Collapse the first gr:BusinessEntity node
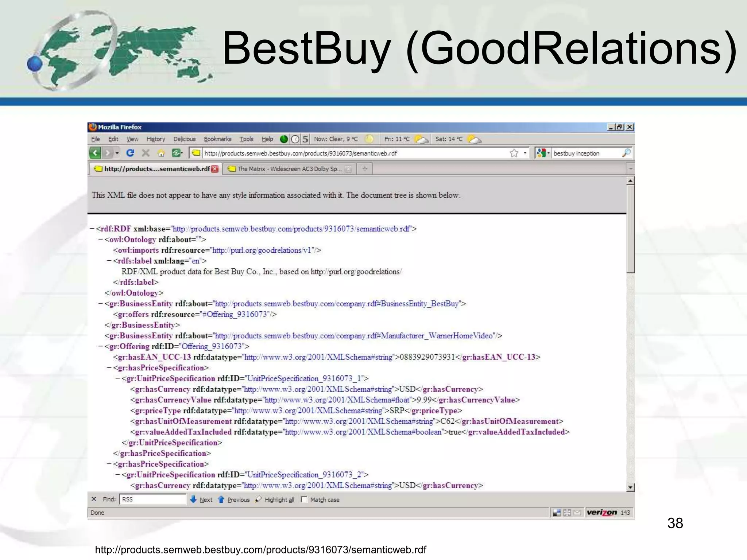747x560 pixels. [101, 304]
